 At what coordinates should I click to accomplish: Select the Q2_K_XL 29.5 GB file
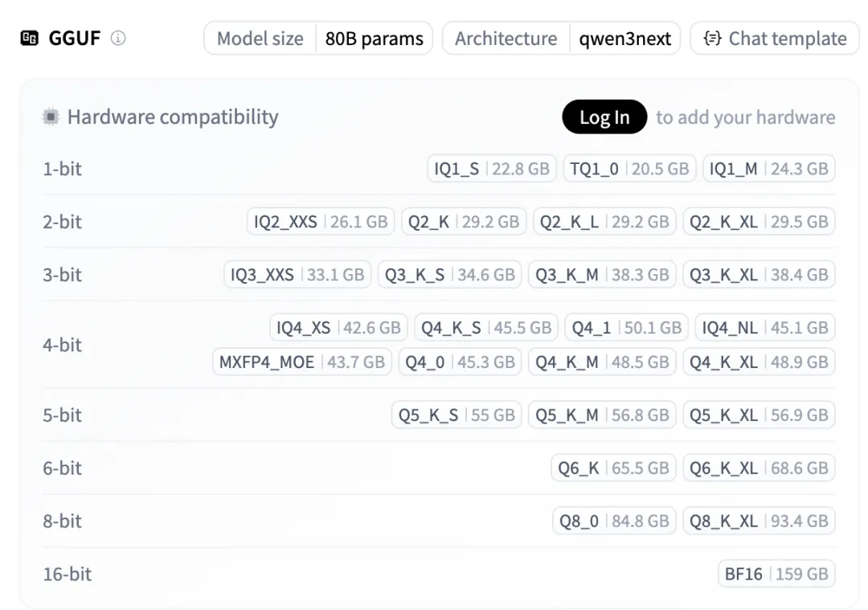[759, 222]
